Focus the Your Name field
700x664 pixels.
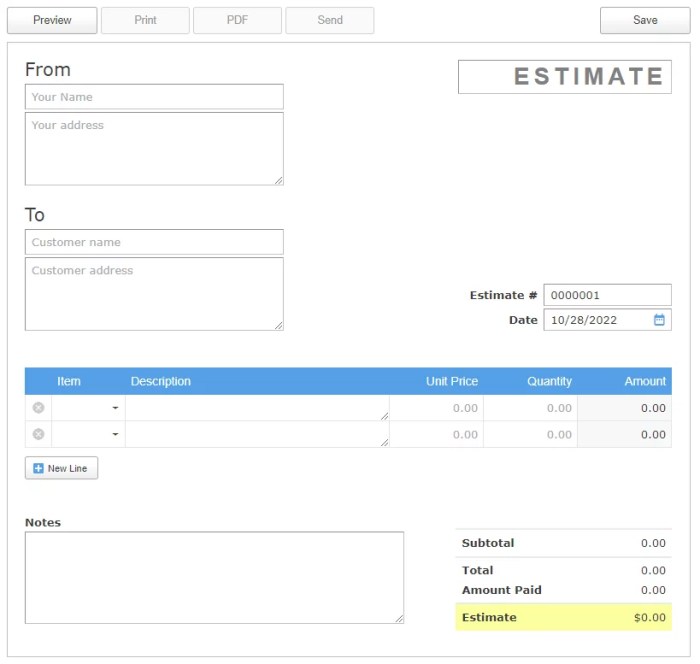point(154,97)
